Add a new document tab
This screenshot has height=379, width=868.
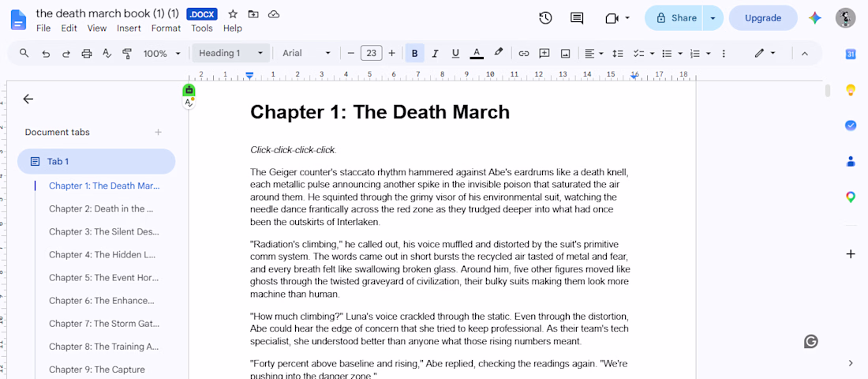(159, 132)
